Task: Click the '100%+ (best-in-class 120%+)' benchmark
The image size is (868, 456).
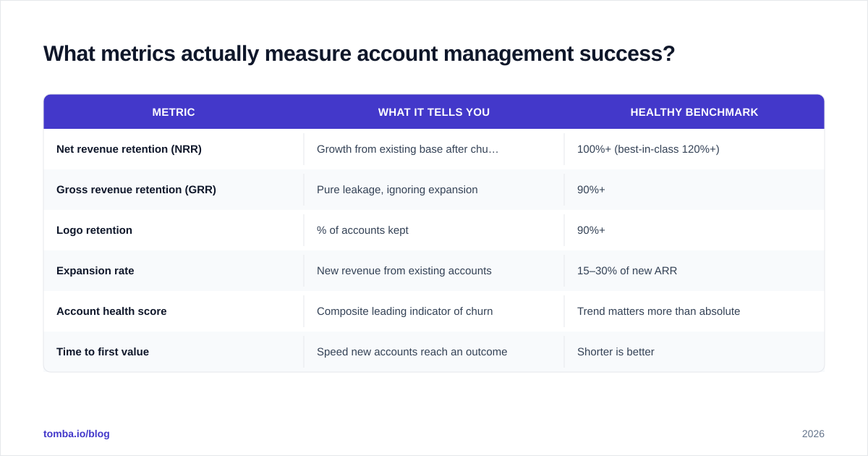Action: click(x=694, y=149)
